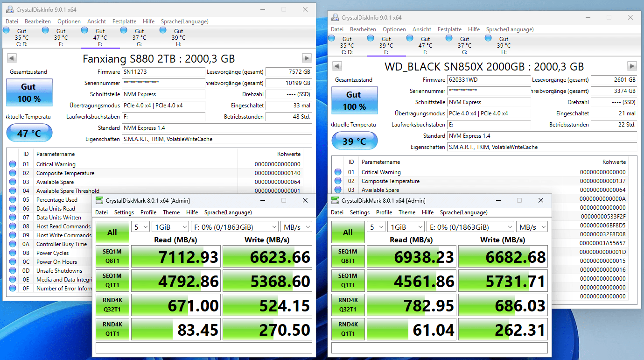The image size is (644, 360).
Task: Run RND4K Q32T1 test on F: drive
Action: click(x=112, y=305)
